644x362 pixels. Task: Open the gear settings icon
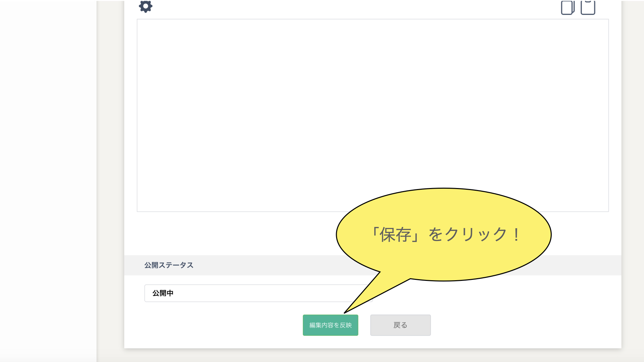coord(146,6)
